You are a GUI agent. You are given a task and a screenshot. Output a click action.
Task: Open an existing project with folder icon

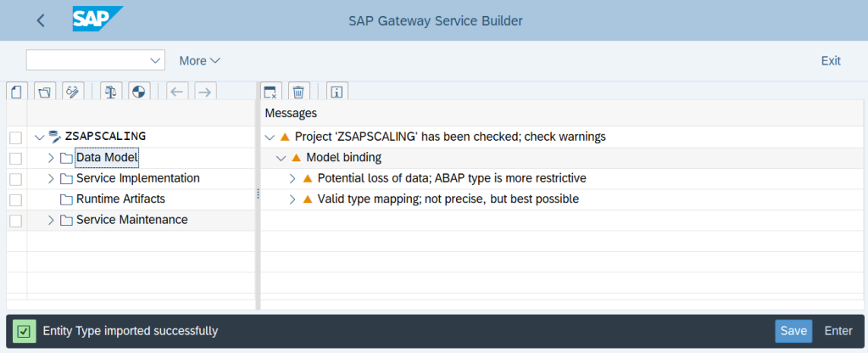point(45,92)
